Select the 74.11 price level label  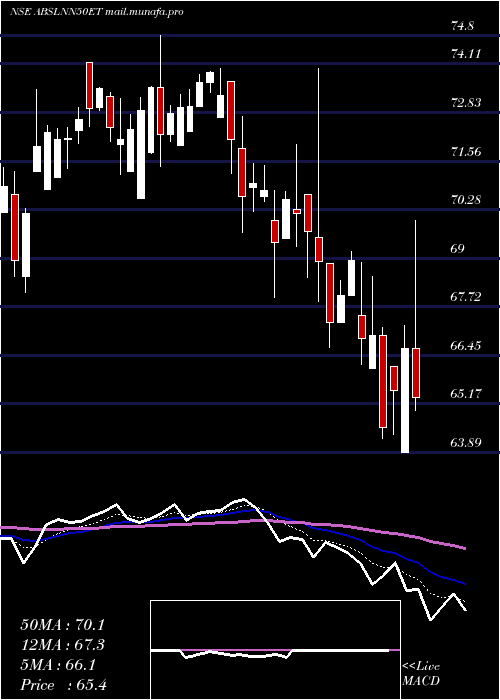pos(466,54)
